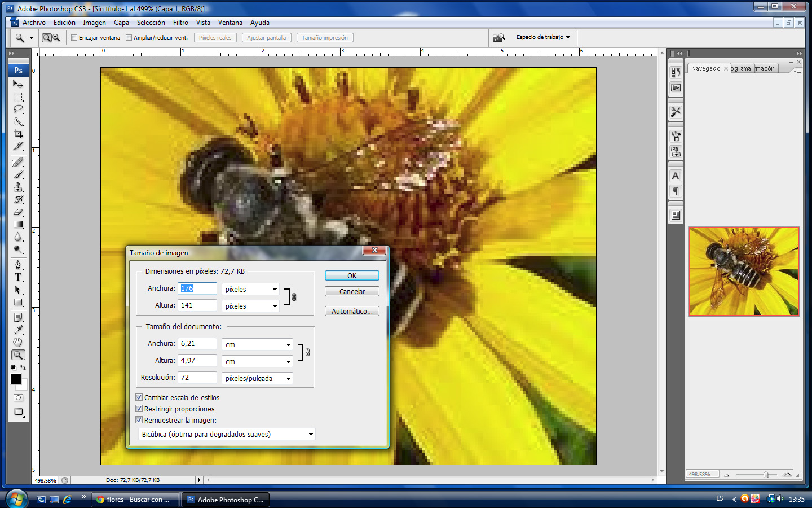Select the Eraser tool
Image resolution: width=812 pixels, height=508 pixels.
(x=18, y=212)
